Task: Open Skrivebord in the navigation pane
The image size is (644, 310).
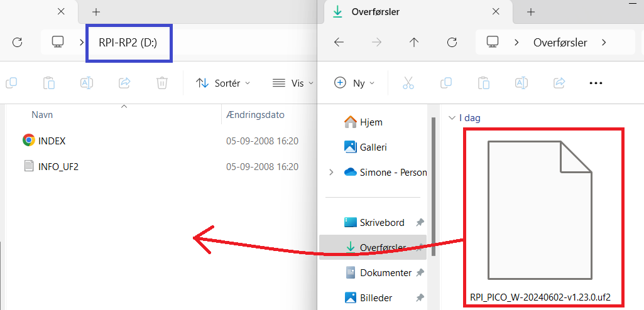Action: click(374, 223)
